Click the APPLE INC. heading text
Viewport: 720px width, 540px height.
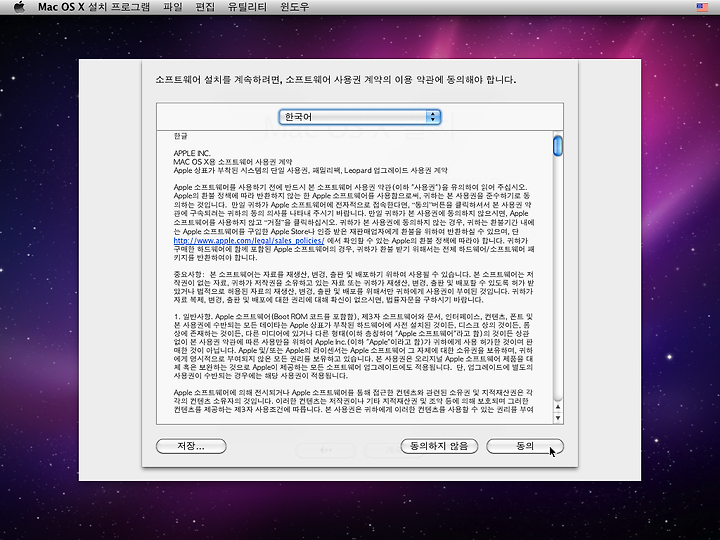pyautogui.click(x=192, y=153)
